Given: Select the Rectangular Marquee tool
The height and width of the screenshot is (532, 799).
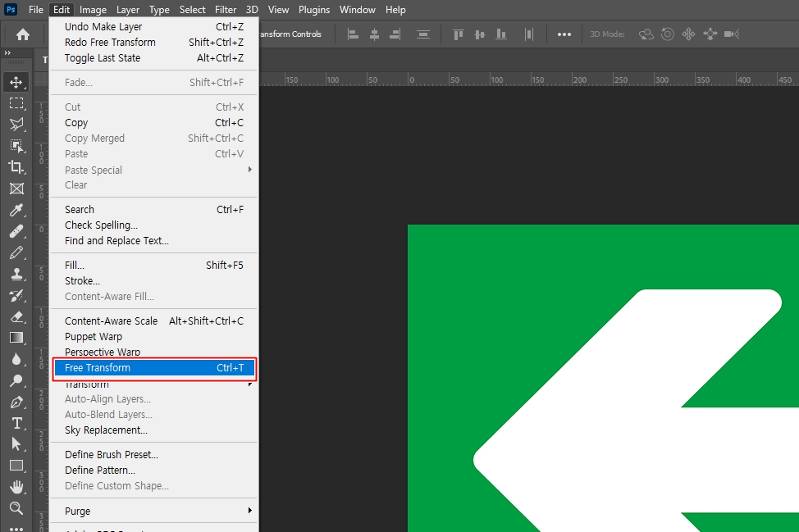Looking at the screenshot, I should coord(16,103).
